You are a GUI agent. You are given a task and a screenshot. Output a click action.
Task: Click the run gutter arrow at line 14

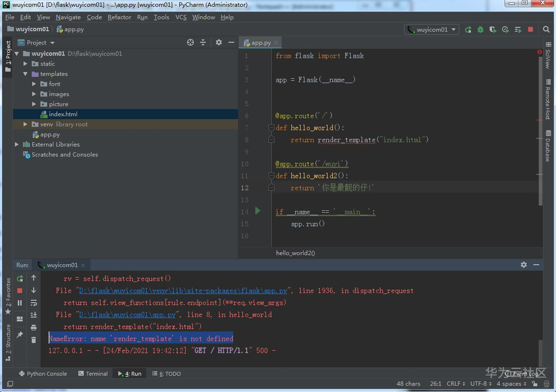258,211
